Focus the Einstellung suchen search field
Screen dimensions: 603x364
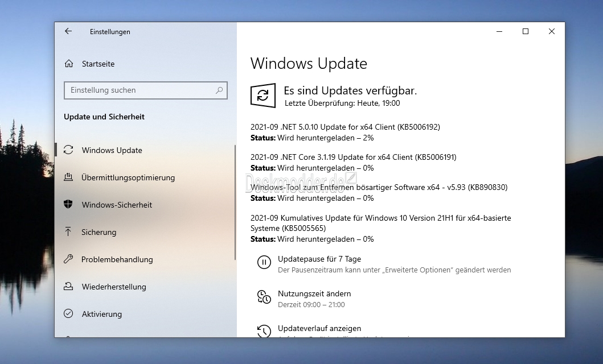[x=146, y=90]
